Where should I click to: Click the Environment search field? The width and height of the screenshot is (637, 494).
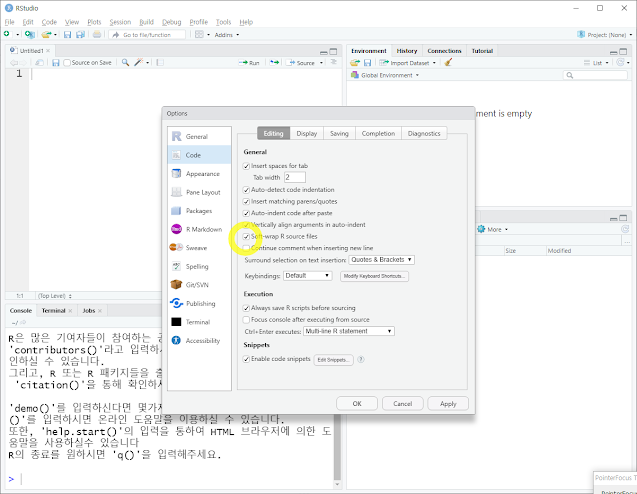[595, 75]
